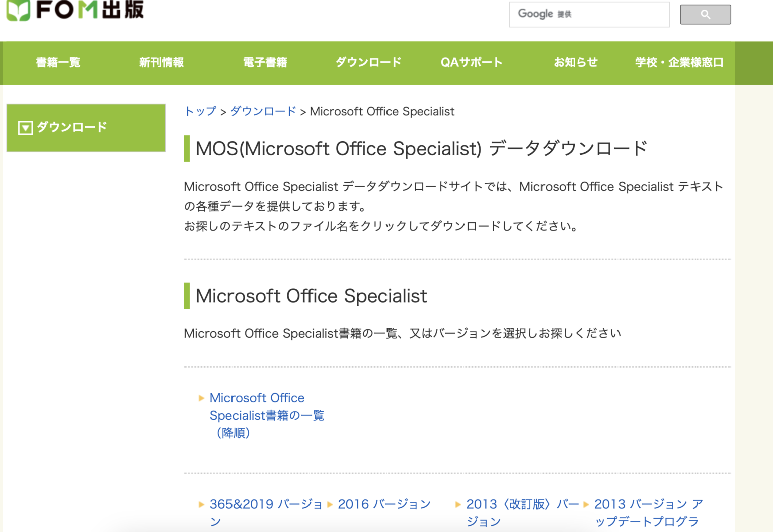Click the arrow marker before 2016 バージョン
Viewport: 773px width, 532px height.
tap(330, 504)
